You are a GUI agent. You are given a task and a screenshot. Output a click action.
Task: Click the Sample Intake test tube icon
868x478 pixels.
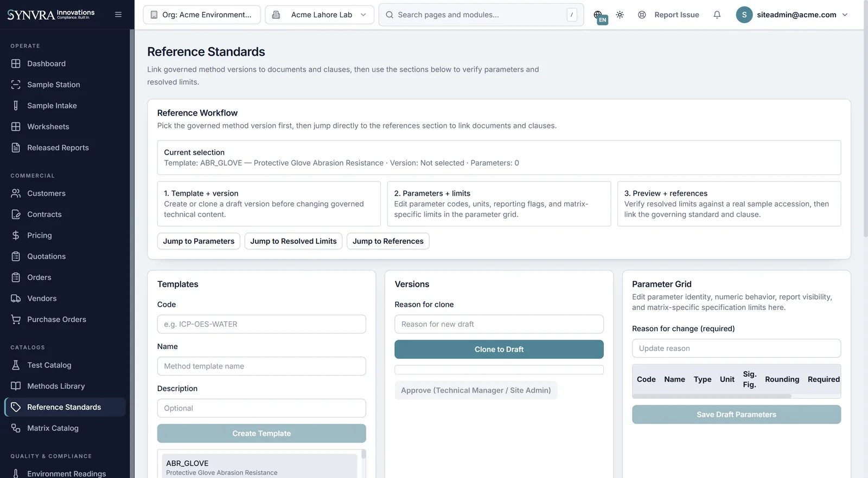point(16,106)
